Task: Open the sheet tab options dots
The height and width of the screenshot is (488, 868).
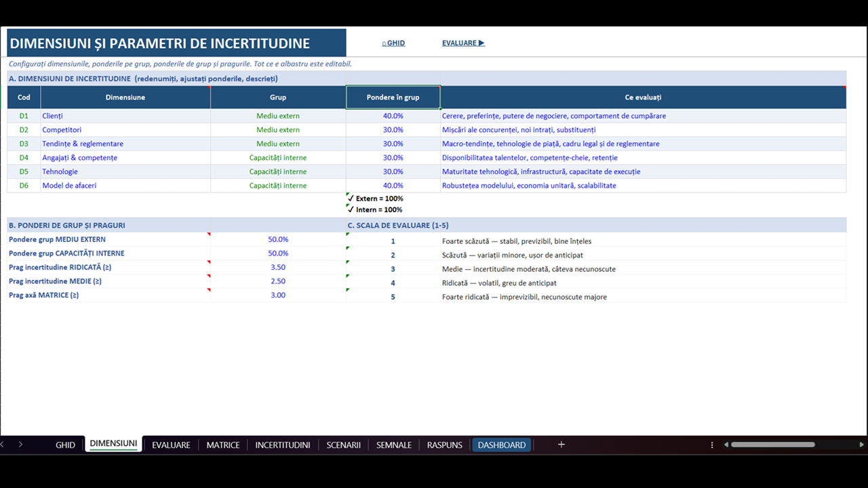Action: point(712,445)
